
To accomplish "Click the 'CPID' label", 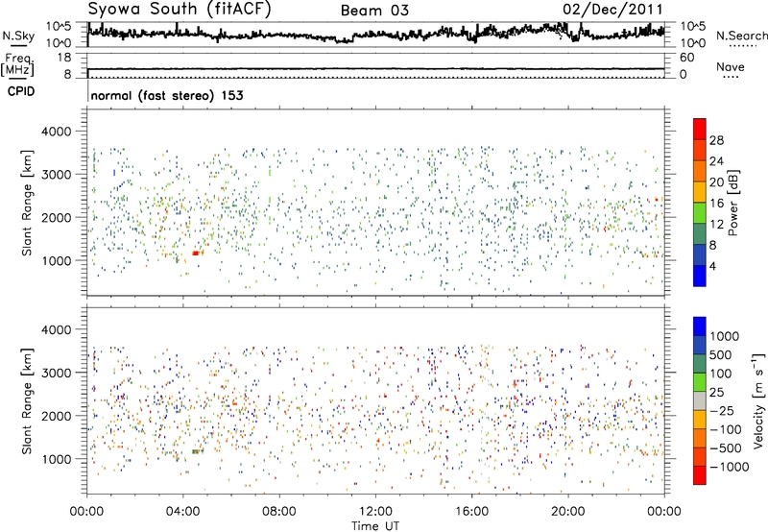I will click(21, 91).
